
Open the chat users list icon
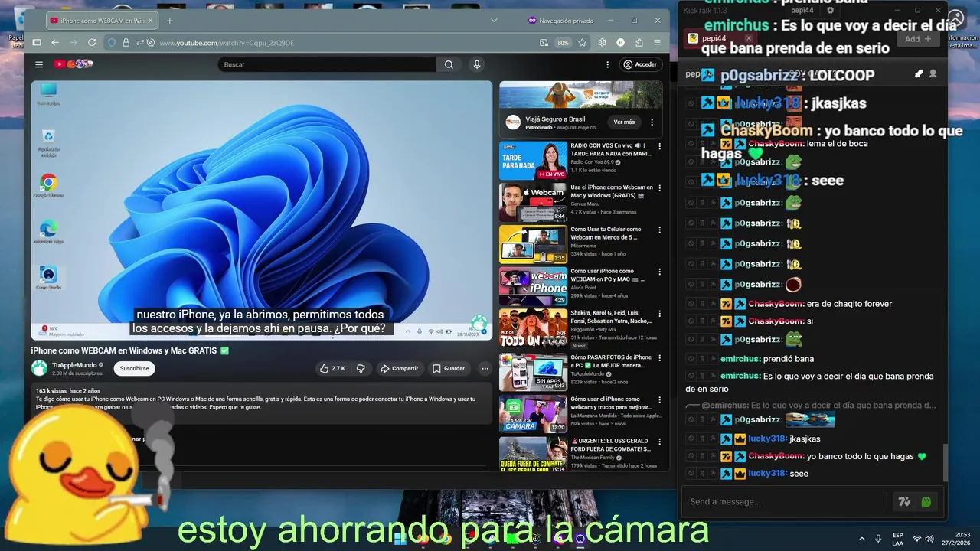pyautogui.click(x=933, y=74)
